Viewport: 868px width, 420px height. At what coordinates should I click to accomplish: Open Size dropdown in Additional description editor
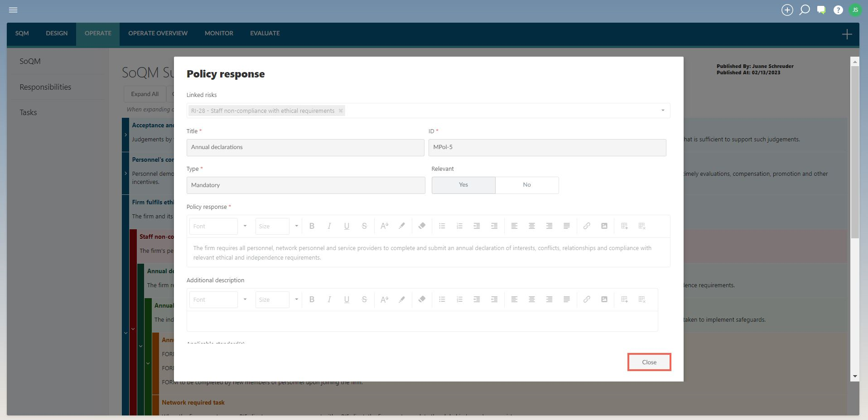point(297,299)
